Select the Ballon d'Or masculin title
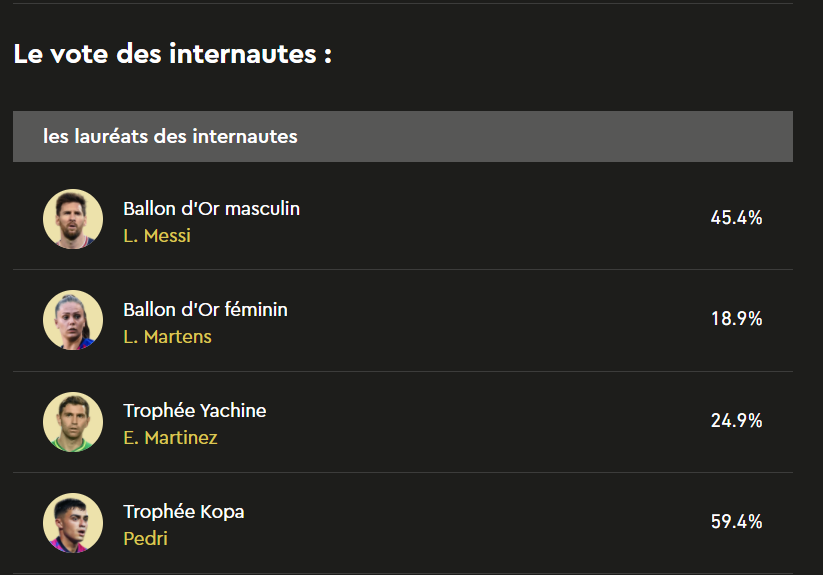 pos(212,209)
